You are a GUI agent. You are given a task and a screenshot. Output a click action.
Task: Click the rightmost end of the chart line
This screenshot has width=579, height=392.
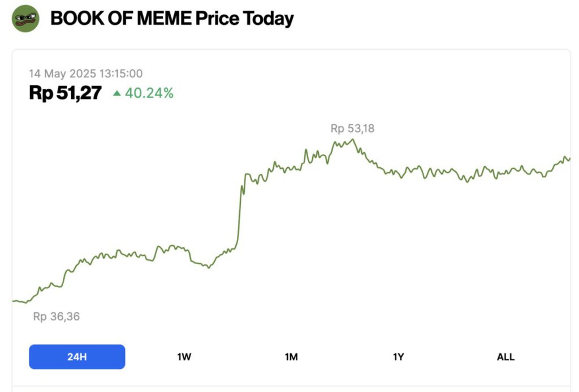click(569, 158)
